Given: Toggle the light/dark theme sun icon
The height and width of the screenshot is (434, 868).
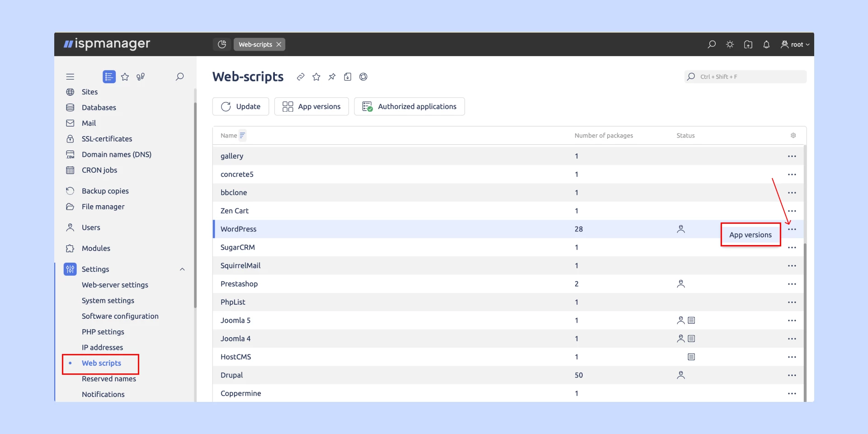Looking at the screenshot, I should [x=730, y=44].
